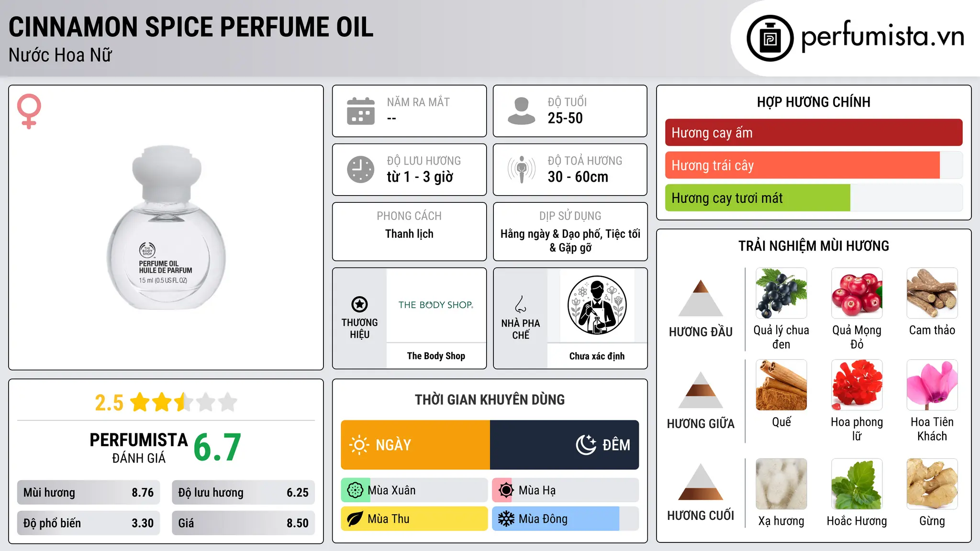Click the calendar icon beside Năm ra mắt
Image resolution: width=980 pixels, height=551 pixels.
point(361,111)
